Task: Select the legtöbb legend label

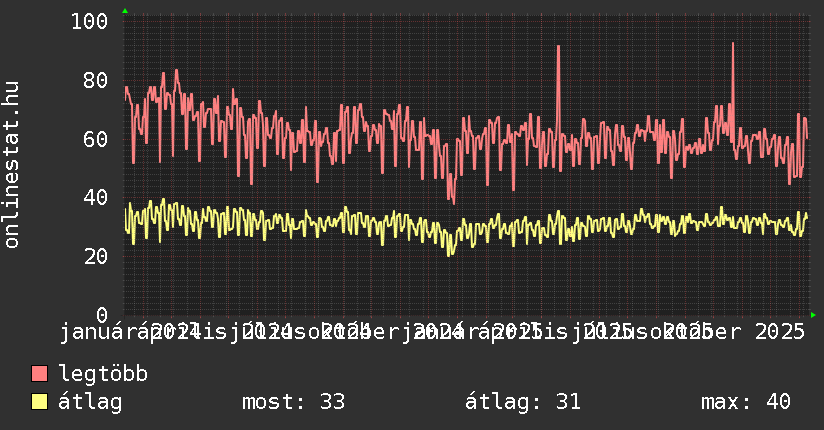Action: pos(104,374)
